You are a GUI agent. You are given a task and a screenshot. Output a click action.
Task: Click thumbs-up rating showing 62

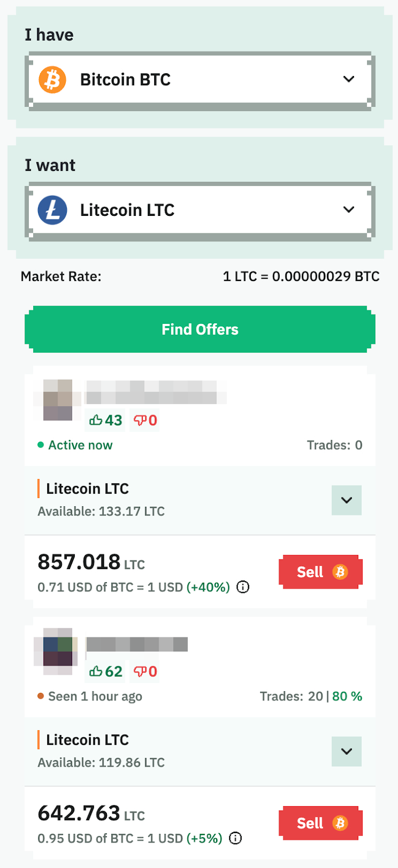click(x=106, y=672)
